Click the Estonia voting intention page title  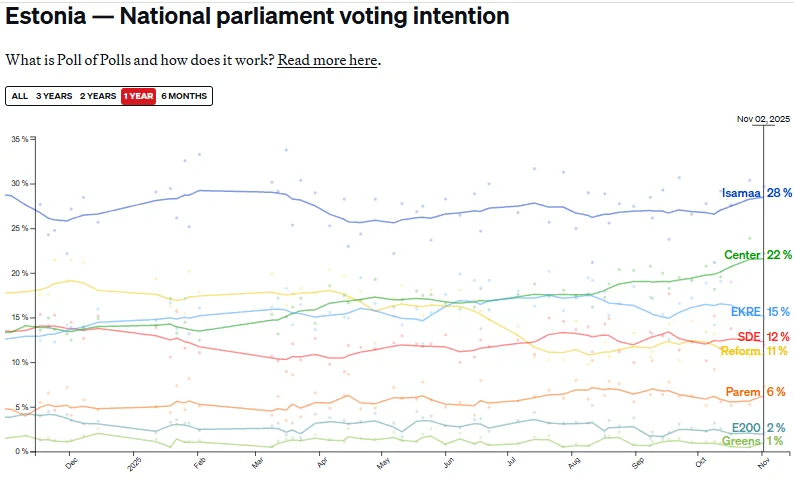coord(257,17)
